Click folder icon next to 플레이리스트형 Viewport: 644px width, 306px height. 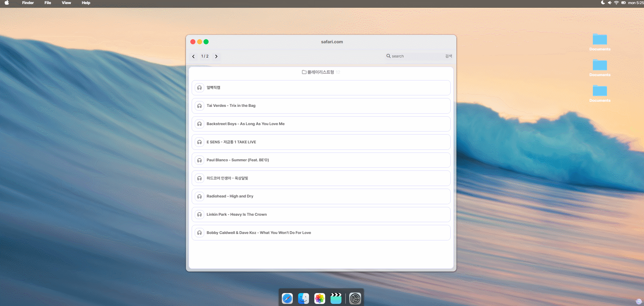tap(304, 72)
